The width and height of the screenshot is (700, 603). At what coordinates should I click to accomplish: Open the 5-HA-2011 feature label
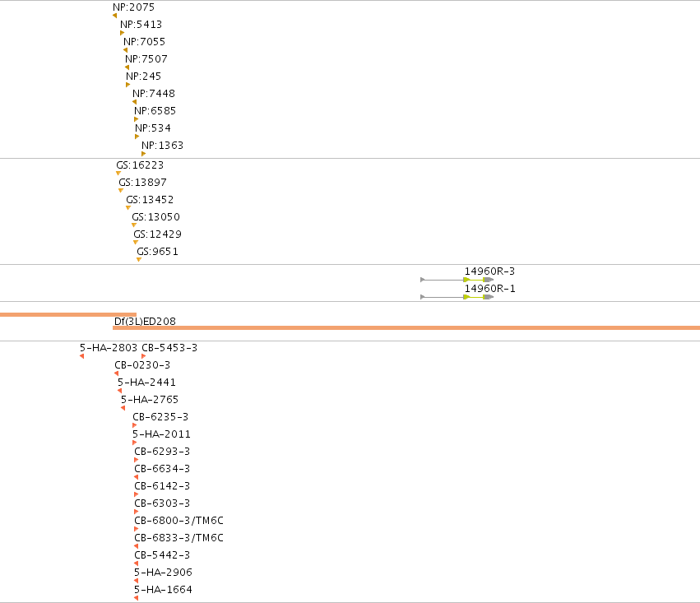pyautogui.click(x=161, y=434)
